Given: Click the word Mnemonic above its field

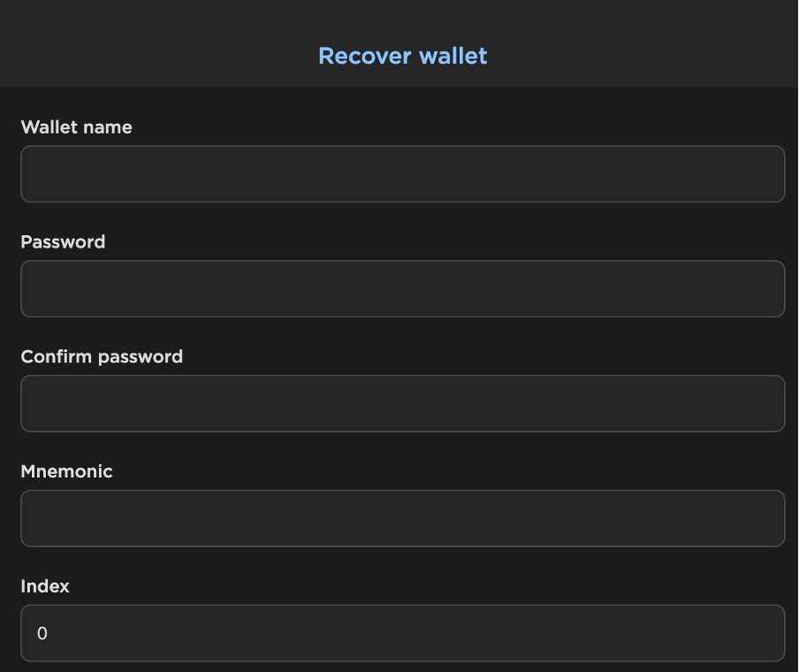Looking at the screenshot, I should pyautogui.click(x=66, y=472).
